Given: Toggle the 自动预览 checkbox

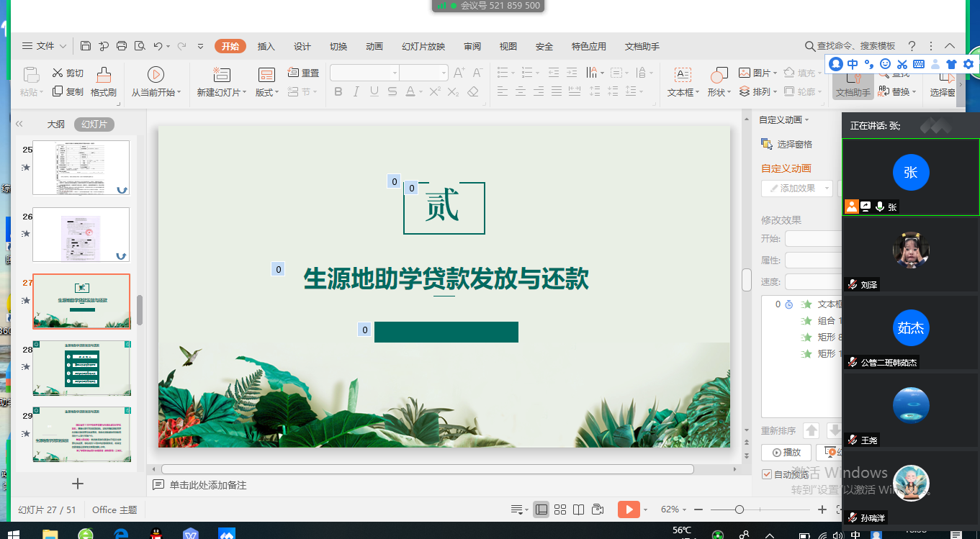Looking at the screenshot, I should click(x=767, y=474).
